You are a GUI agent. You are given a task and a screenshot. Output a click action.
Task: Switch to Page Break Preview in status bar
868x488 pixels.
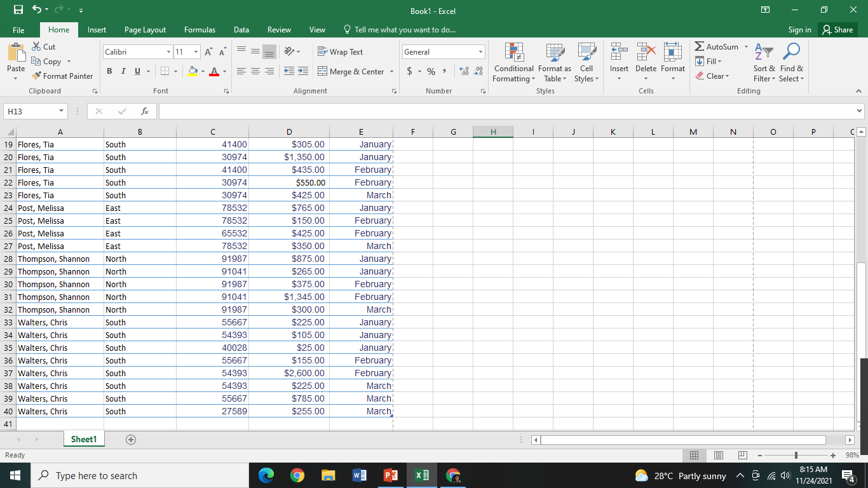point(742,456)
